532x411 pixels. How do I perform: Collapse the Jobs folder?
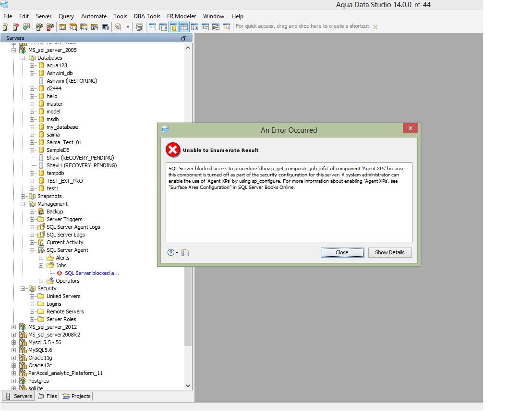pyautogui.click(x=41, y=266)
